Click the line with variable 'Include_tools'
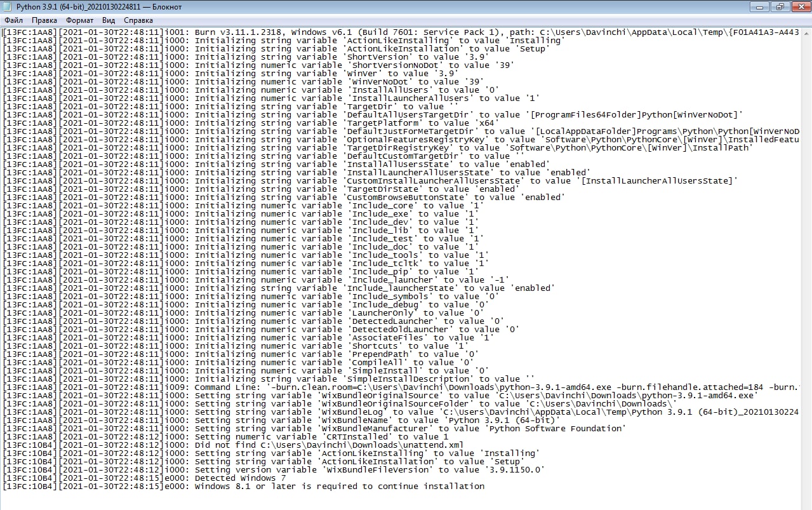 pyautogui.click(x=246, y=255)
